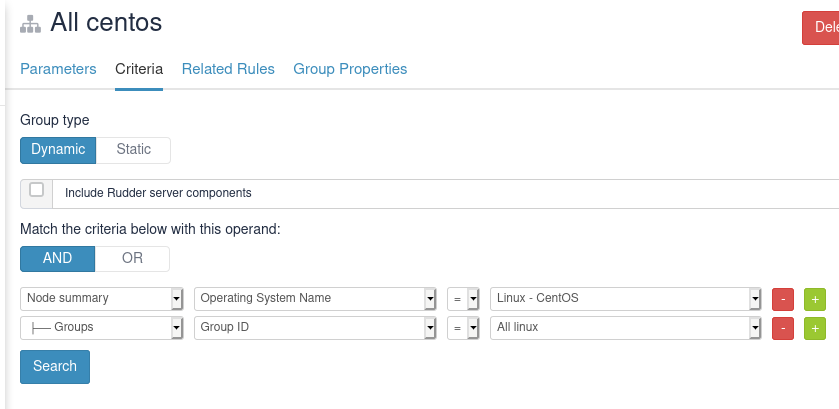839x409 pixels.
Task: Click the Include Rudder server components text
Action: pyautogui.click(x=158, y=193)
